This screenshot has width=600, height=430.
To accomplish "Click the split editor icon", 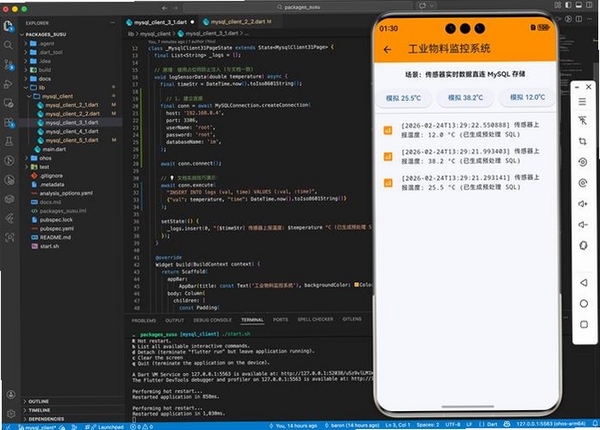I will [x=579, y=19].
